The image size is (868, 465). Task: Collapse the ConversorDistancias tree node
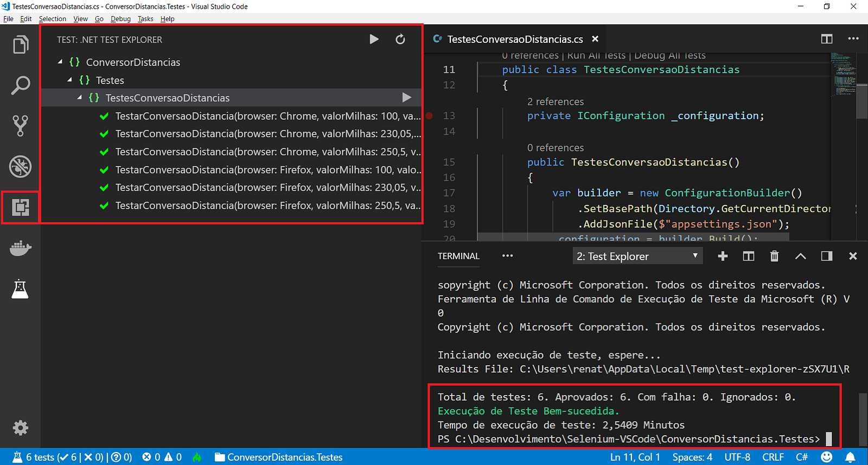coord(60,62)
